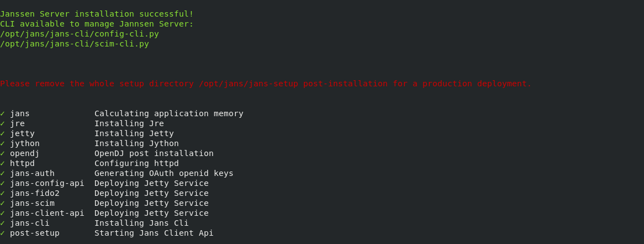
Task: Click the checkmark beside jans-auth
Action: click(2, 173)
